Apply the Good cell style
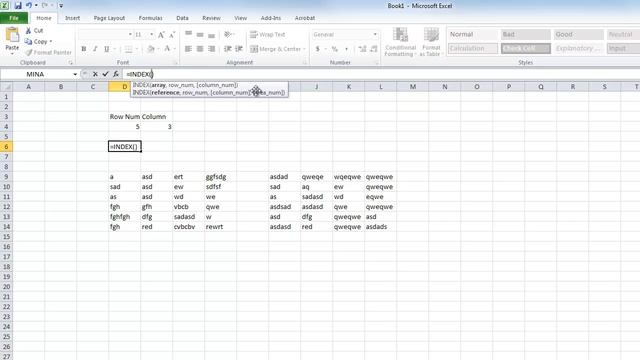 click(x=578, y=34)
